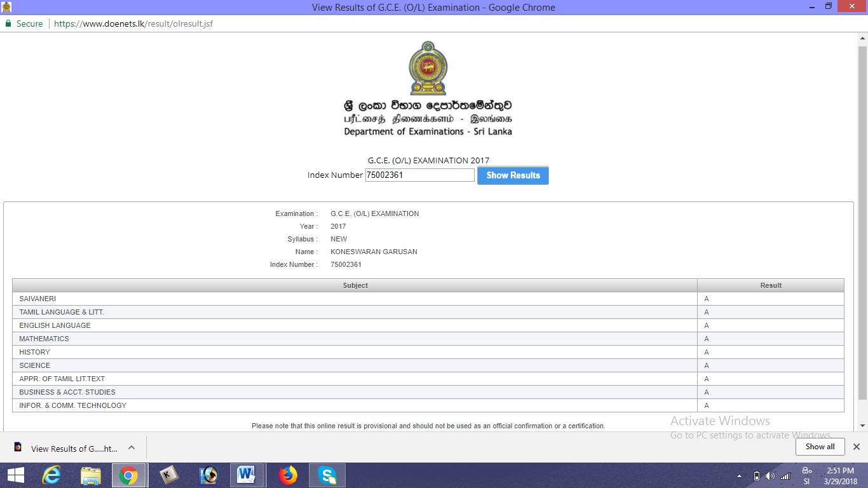Launch Firefox from the taskbar
Viewport: 868px width, 488px height.
[x=288, y=475]
